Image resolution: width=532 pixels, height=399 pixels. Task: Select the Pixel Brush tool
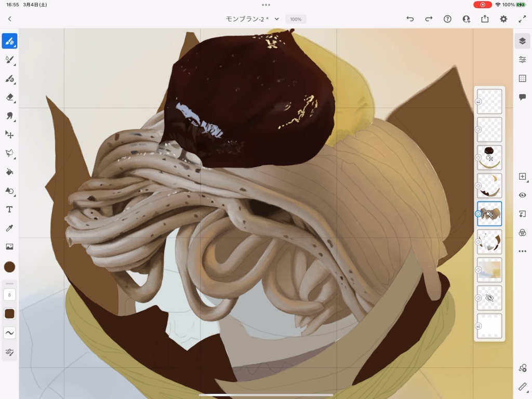tap(9, 41)
